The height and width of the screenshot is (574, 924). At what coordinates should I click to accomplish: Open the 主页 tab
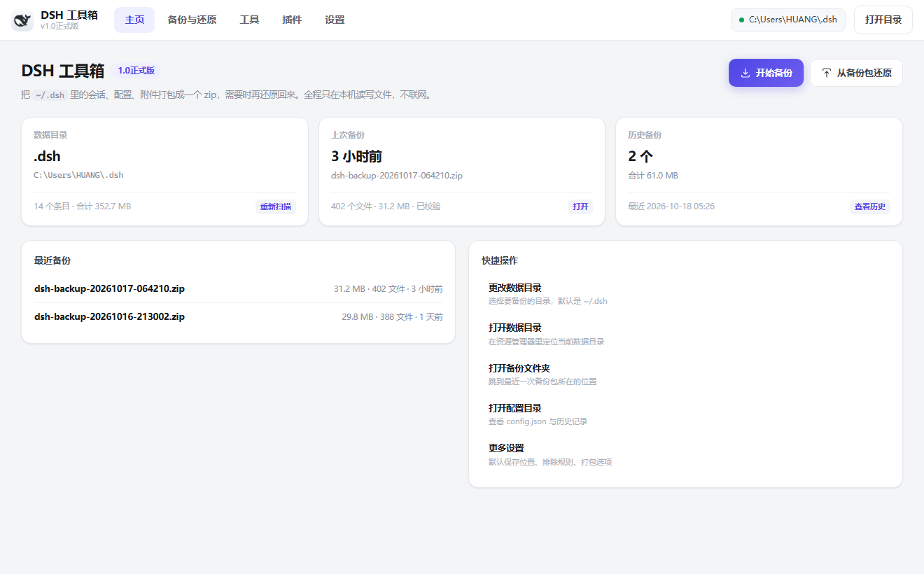pyautogui.click(x=134, y=20)
